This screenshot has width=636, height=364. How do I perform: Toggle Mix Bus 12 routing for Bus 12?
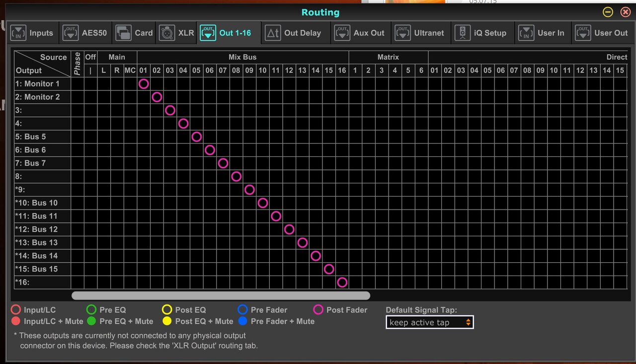point(289,229)
